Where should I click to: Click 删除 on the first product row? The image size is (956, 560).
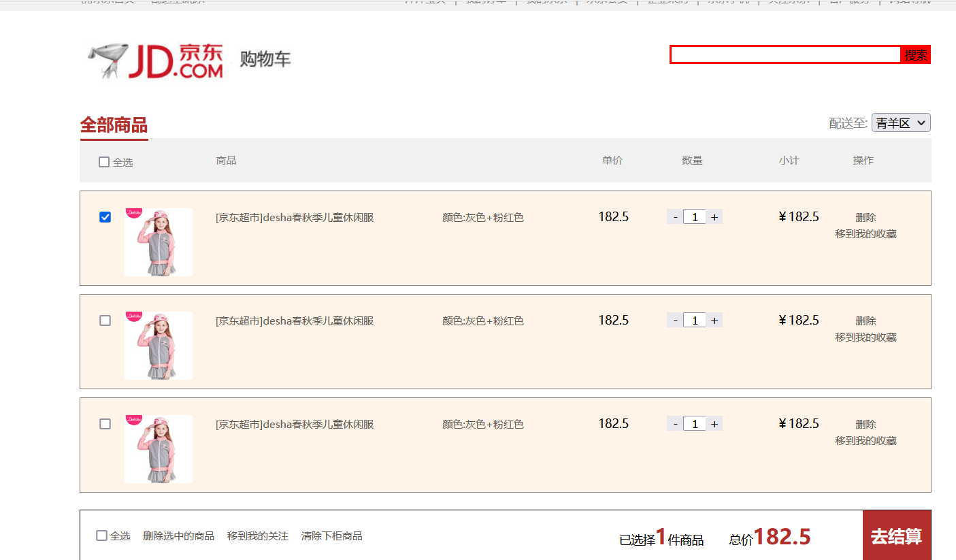[866, 218]
